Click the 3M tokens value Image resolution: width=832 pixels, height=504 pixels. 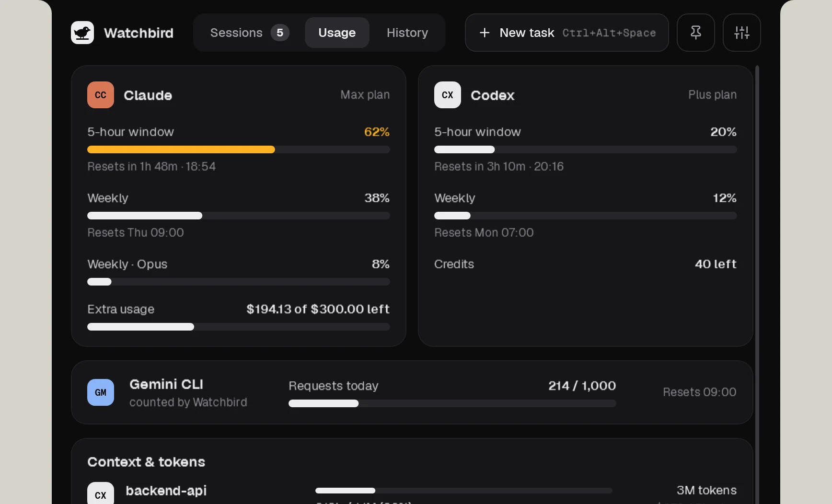point(706,490)
